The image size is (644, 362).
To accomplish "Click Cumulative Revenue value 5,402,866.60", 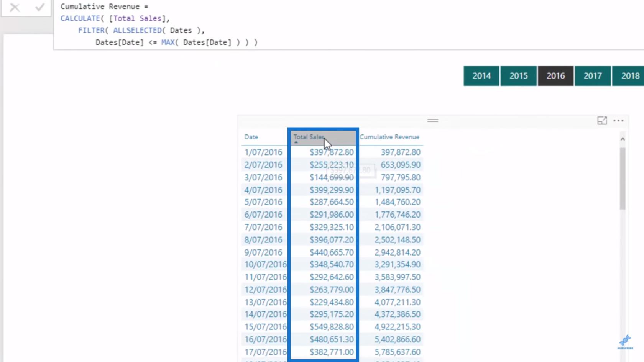I will pos(398,339).
